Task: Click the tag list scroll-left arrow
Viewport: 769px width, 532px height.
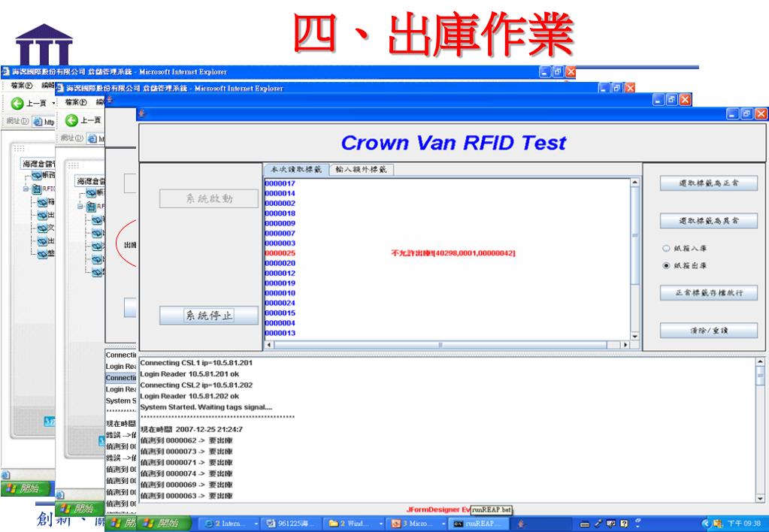Action: [x=269, y=345]
